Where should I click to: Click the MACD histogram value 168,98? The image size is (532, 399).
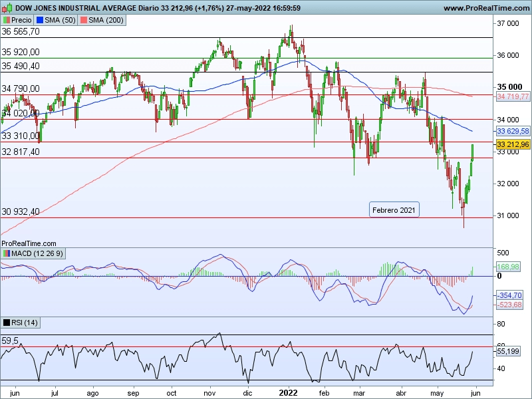(x=508, y=267)
